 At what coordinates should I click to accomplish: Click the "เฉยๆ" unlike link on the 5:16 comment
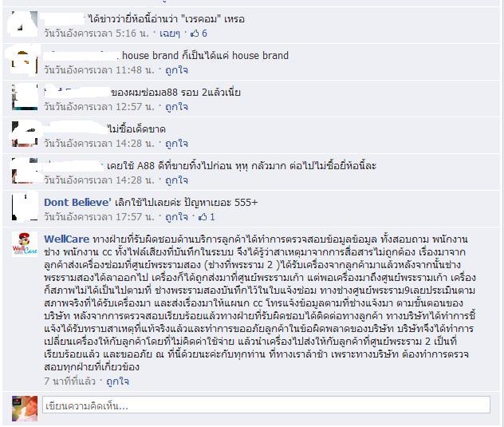point(170,34)
